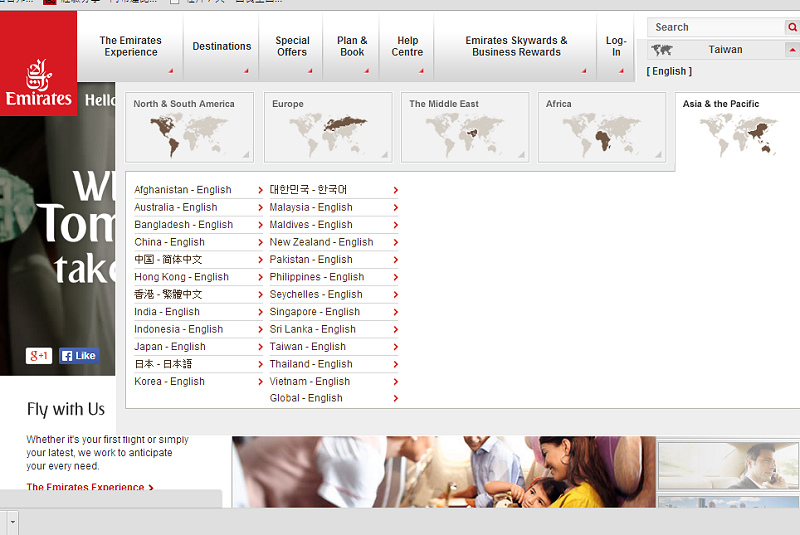Choose Seychelles - English
Image resolution: width=800 pixels, height=535 pixels.
pos(316,294)
